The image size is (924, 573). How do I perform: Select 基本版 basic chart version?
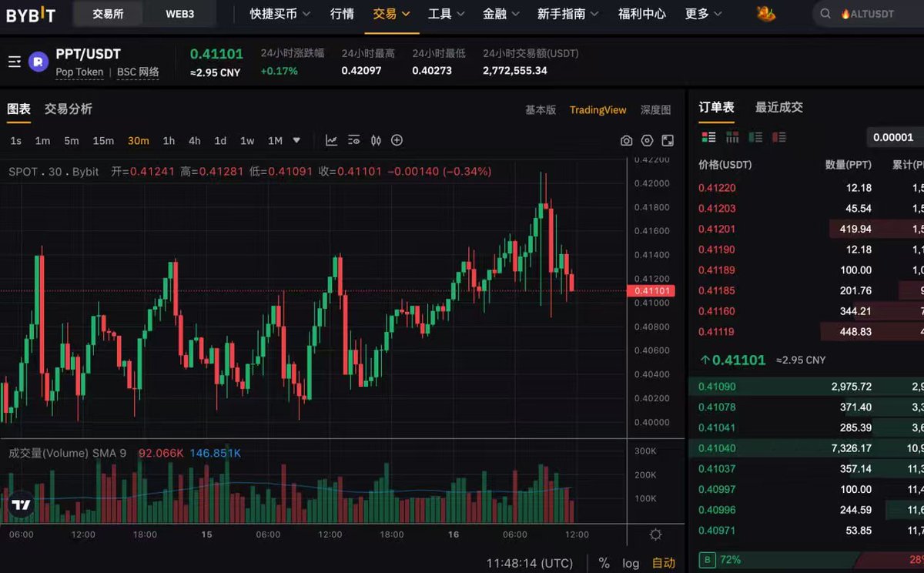(541, 110)
